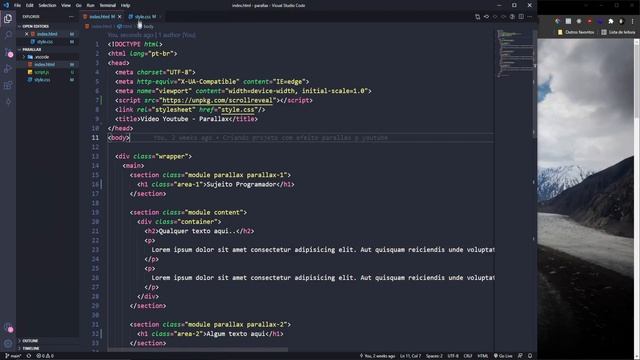Close the index.html editor tab
640x360 pixels.
120,17
